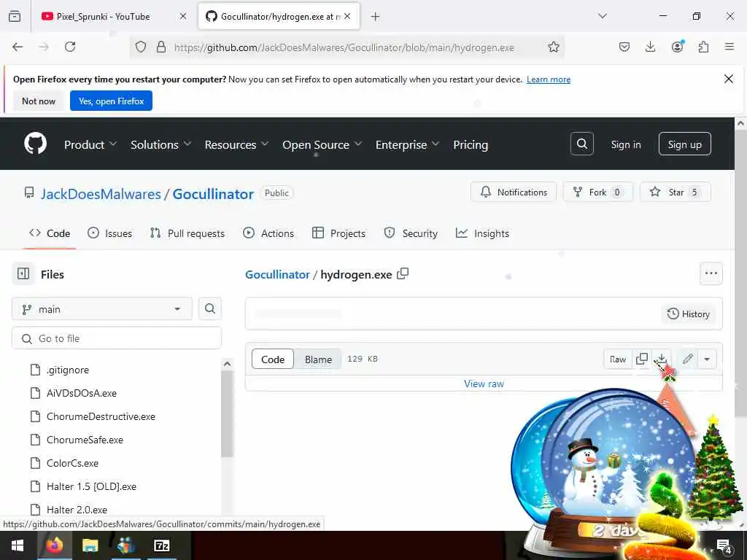The height and width of the screenshot is (560, 747).
Task: Open file History
Action: coord(689,314)
